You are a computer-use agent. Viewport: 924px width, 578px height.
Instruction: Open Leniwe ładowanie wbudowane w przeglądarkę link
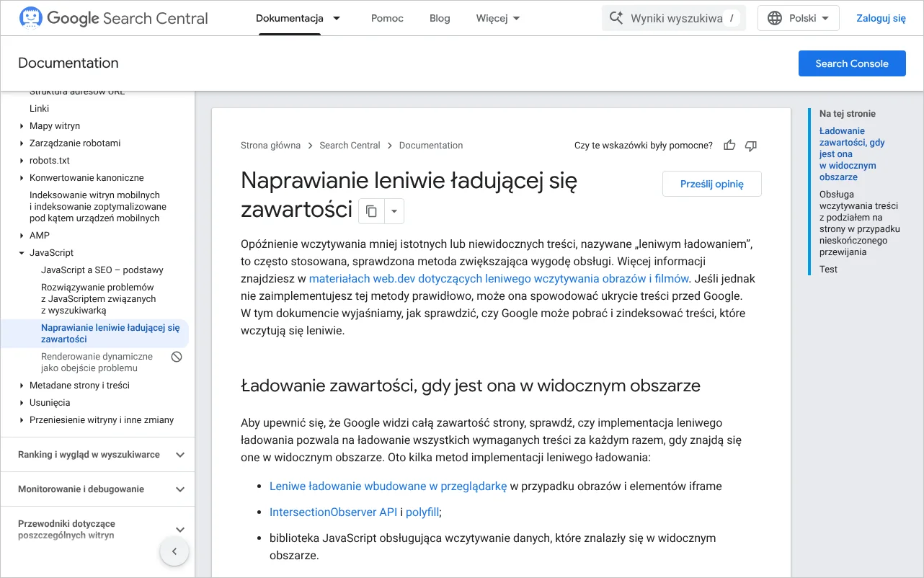point(388,486)
